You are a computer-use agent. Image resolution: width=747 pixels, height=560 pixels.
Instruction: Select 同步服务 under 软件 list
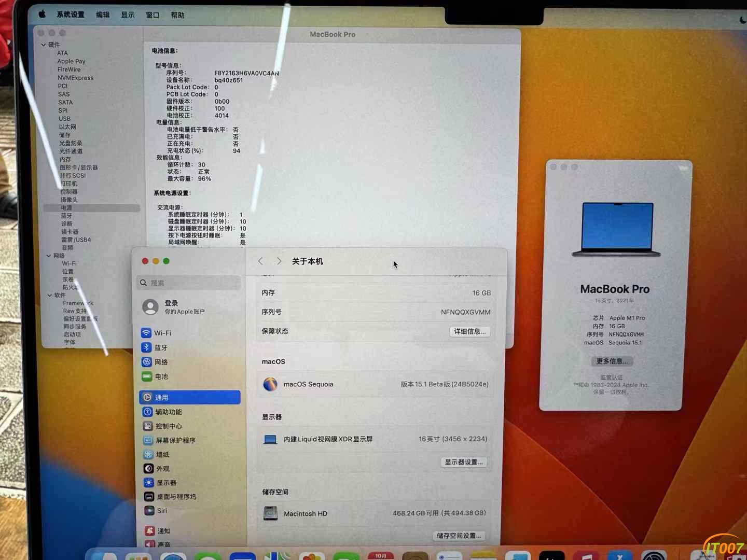(75, 327)
